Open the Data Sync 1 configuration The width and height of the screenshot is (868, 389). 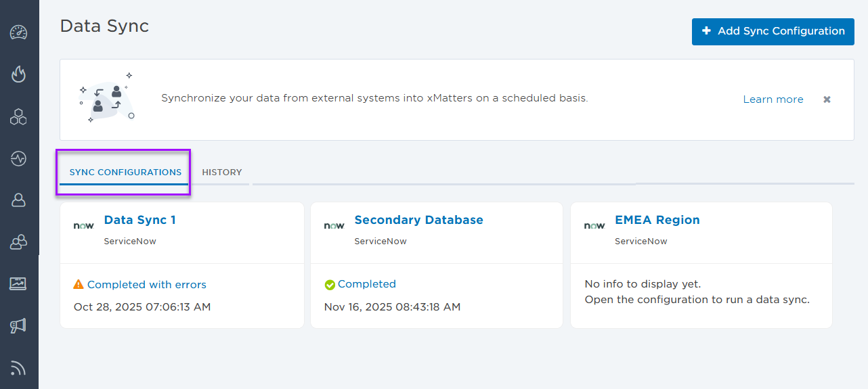tap(139, 220)
